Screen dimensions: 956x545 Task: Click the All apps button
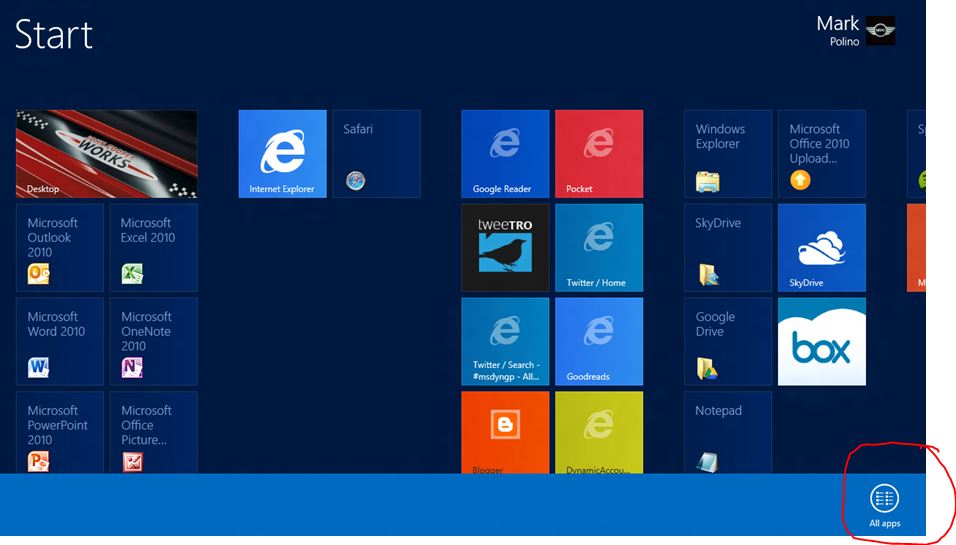pyautogui.click(x=885, y=505)
